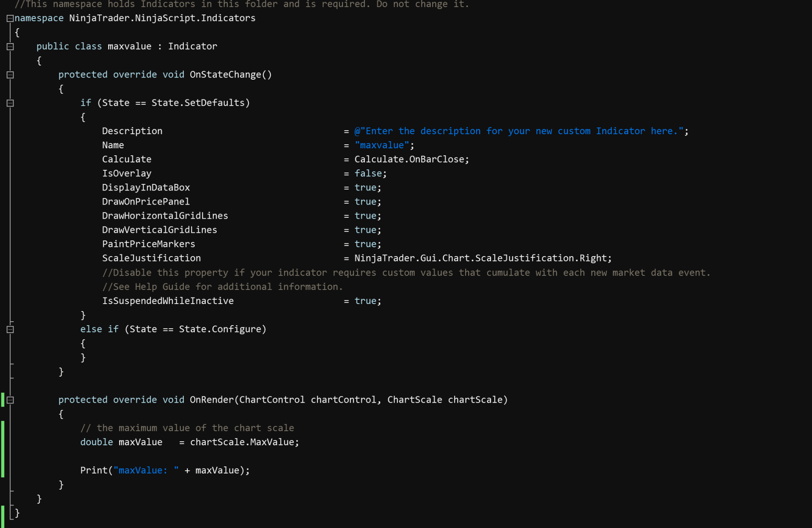
Task: Click the chartScale.MaxValue expression
Action: pyautogui.click(x=244, y=442)
